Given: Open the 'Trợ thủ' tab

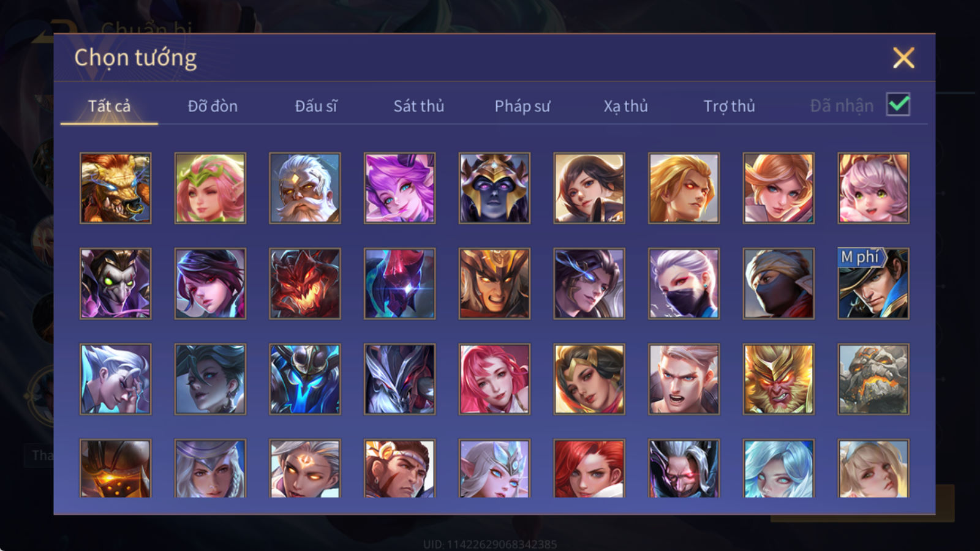Looking at the screenshot, I should coord(729,106).
